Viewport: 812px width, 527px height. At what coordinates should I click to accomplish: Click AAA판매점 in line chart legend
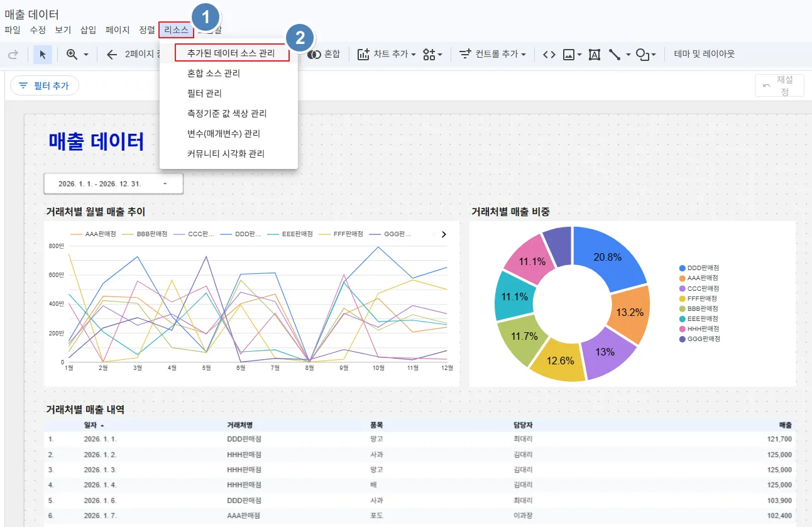coord(101,234)
